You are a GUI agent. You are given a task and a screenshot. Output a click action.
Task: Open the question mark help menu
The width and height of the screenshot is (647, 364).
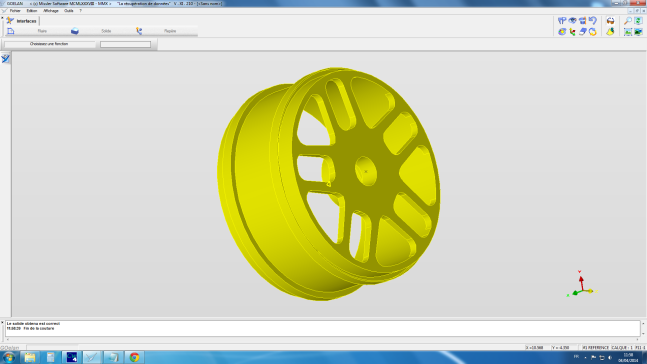pyautogui.click(x=80, y=11)
